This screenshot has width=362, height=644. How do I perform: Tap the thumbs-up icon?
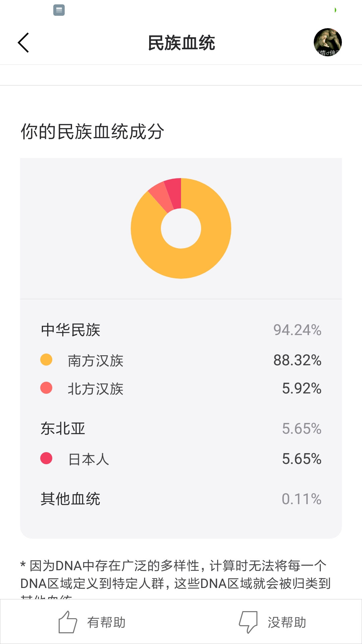pyautogui.click(x=68, y=622)
